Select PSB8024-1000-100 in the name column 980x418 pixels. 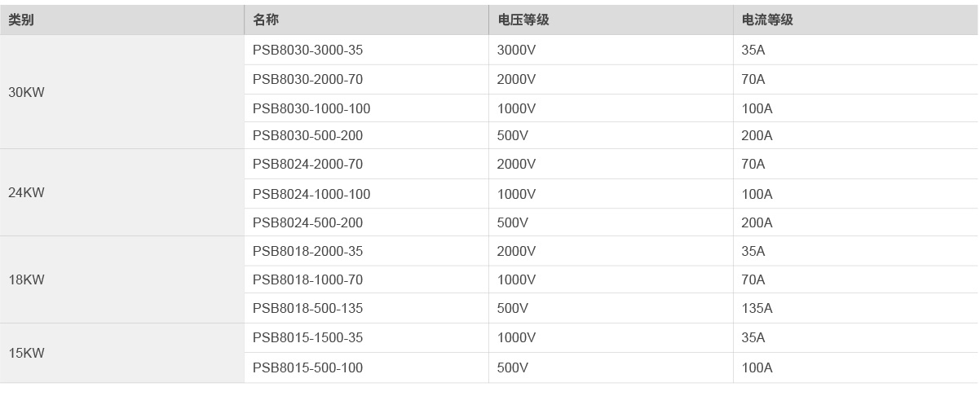pyautogui.click(x=311, y=195)
